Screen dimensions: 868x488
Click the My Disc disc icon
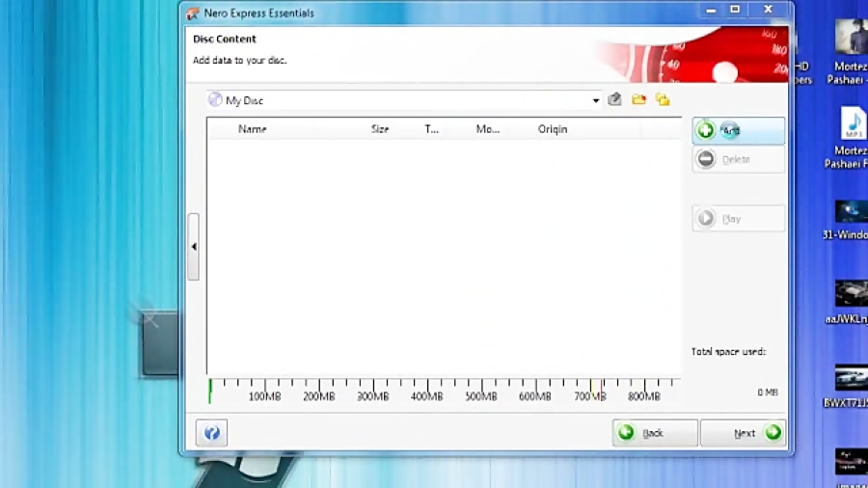pos(215,99)
